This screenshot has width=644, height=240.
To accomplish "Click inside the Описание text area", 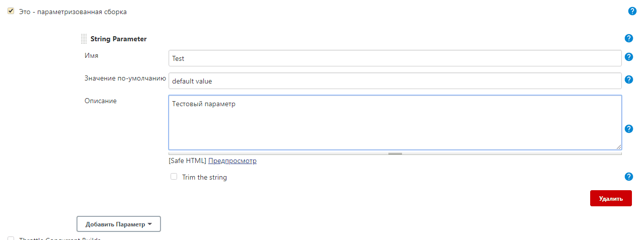I will tap(395, 122).
